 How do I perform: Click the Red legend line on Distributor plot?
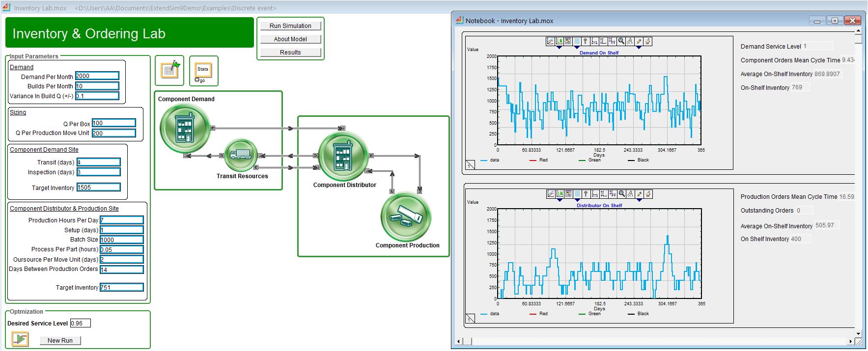tap(533, 314)
